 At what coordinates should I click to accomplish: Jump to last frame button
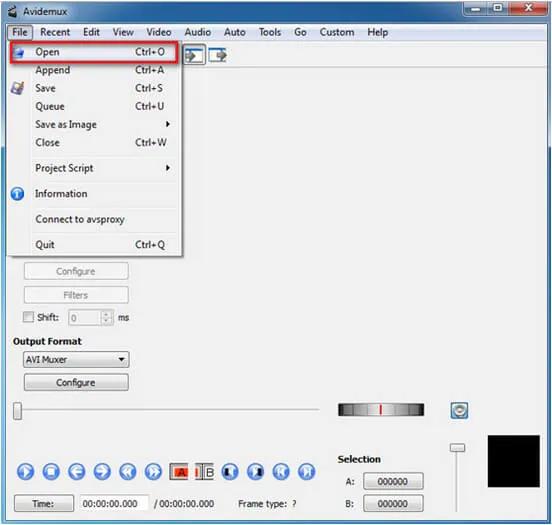307,471
